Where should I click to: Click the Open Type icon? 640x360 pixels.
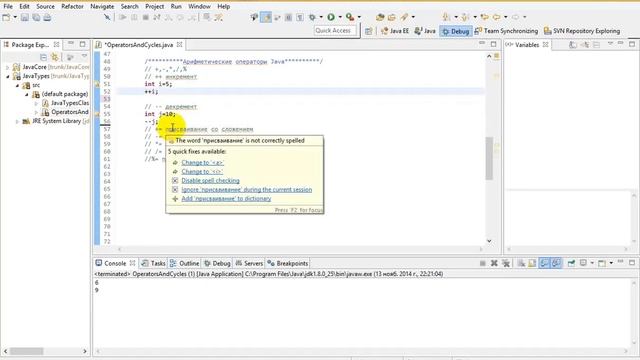coord(392,17)
